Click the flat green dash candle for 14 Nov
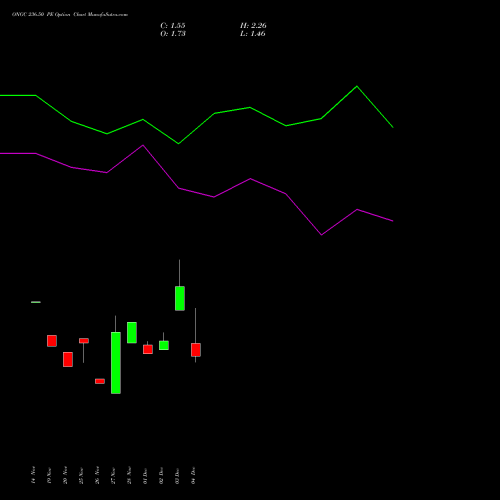Image resolution: width=500 pixels, height=500 pixels. pos(36,302)
